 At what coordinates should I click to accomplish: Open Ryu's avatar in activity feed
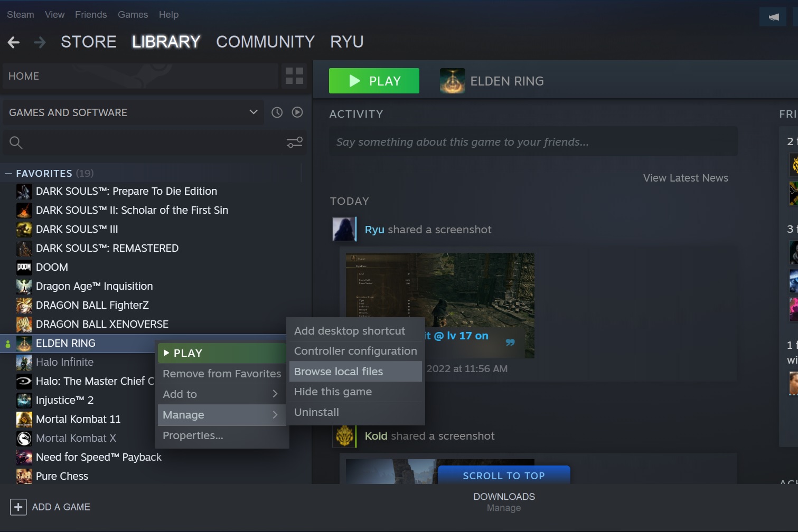tap(344, 229)
